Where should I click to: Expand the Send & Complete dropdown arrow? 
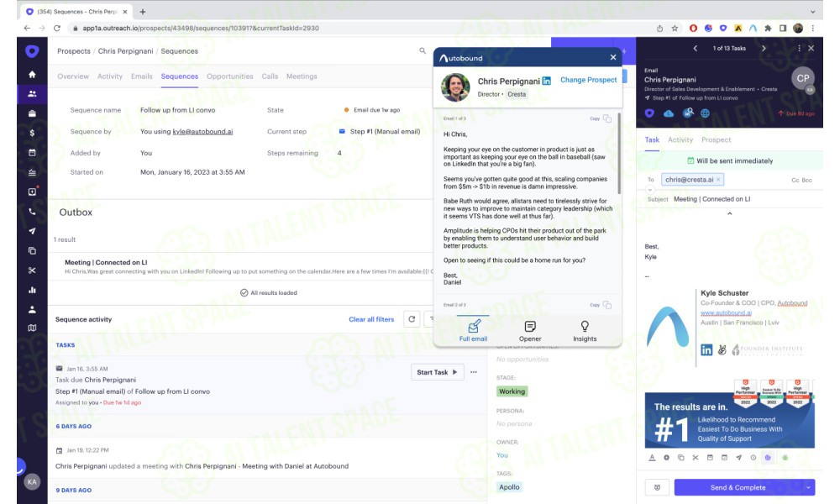[x=808, y=487]
